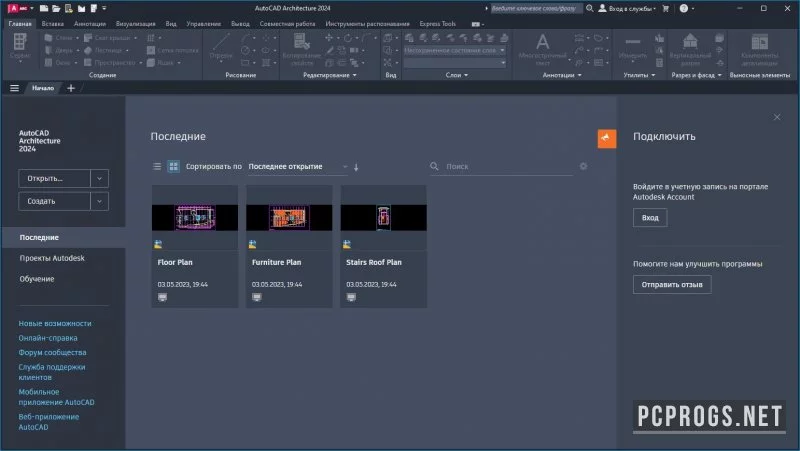Screen dimensions: 800x451
Task: Click the Autodesk App Store cart icon
Action: (x=666, y=8)
